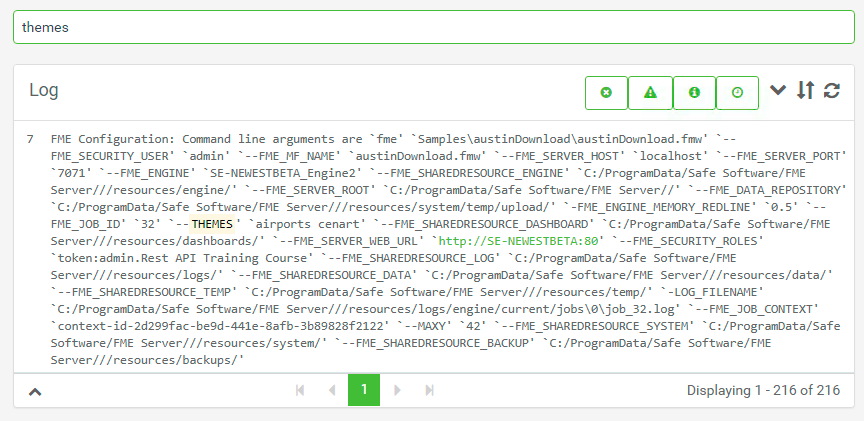Go to the previous log page
The height and width of the screenshot is (421, 864).
tap(332, 390)
